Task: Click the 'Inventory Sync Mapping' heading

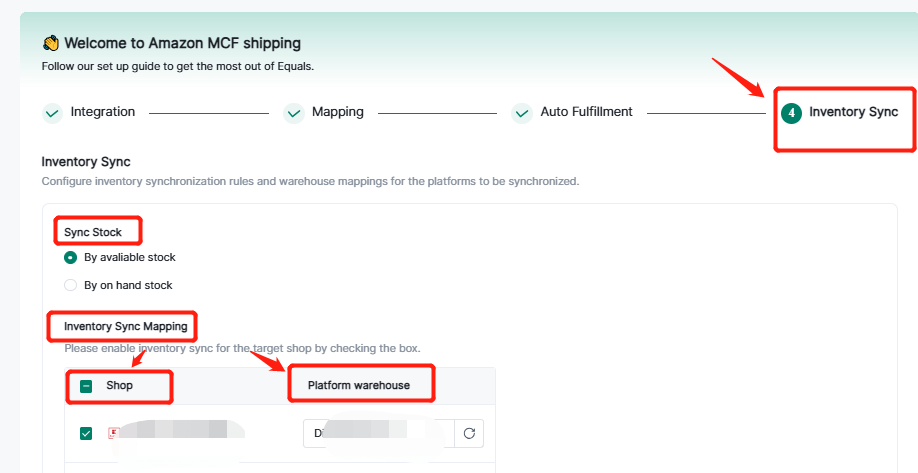Action: [x=125, y=326]
